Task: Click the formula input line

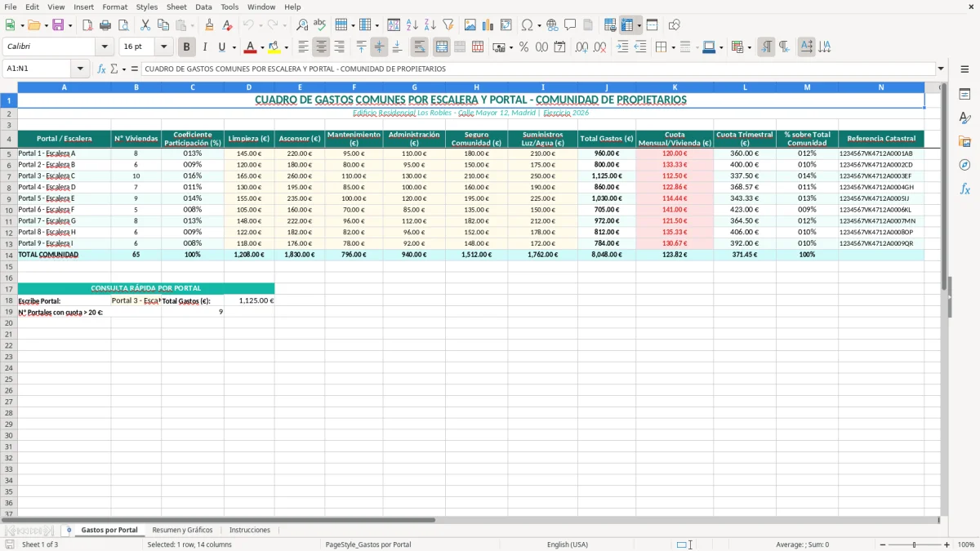Action: pyautogui.click(x=538, y=69)
